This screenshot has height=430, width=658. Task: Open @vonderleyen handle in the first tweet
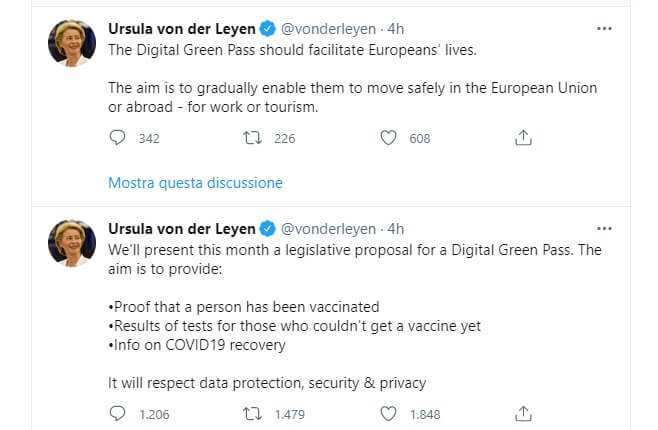pos(329,29)
